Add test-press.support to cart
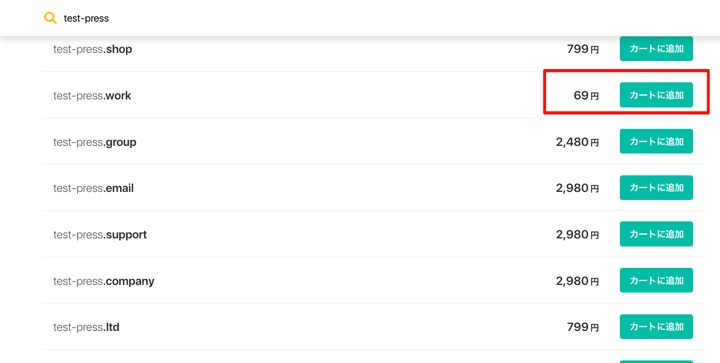Screen dimensions: 720x363 click(656, 234)
